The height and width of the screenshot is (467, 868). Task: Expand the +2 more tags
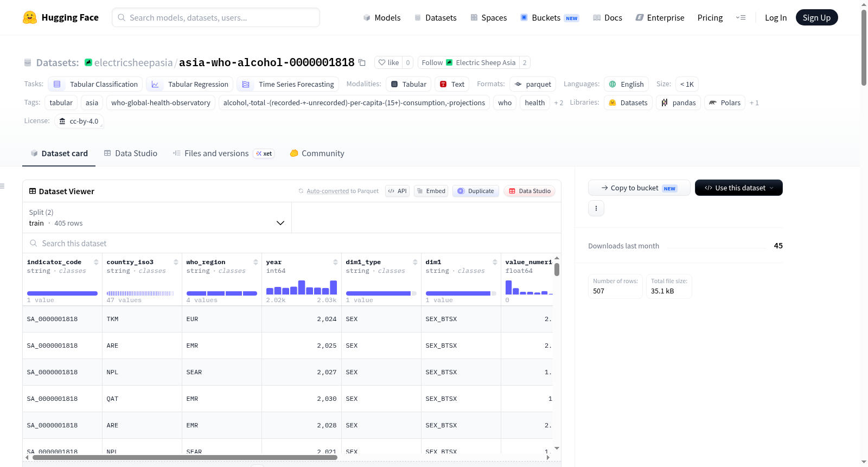(x=558, y=103)
